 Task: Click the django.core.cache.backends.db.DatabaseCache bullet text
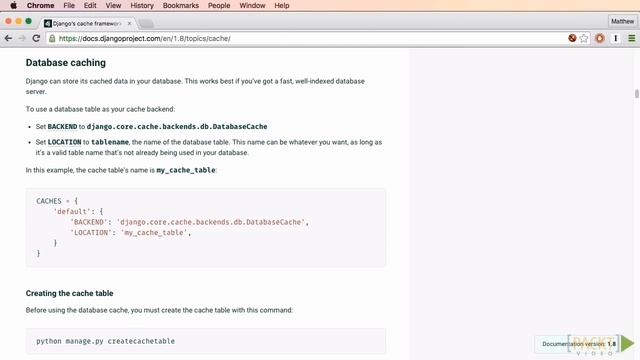pos(177,127)
